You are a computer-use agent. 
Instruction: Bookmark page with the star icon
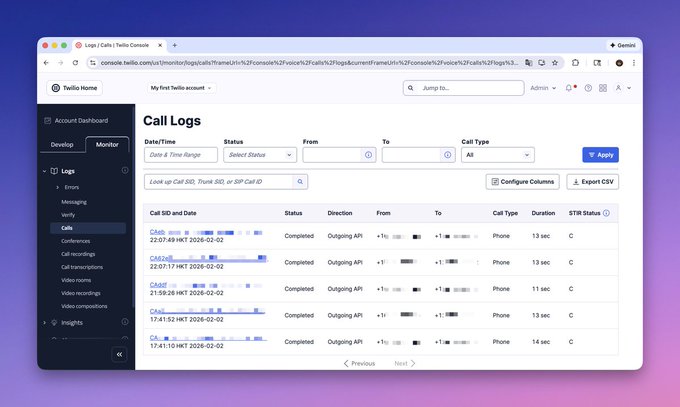[x=555, y=63]
